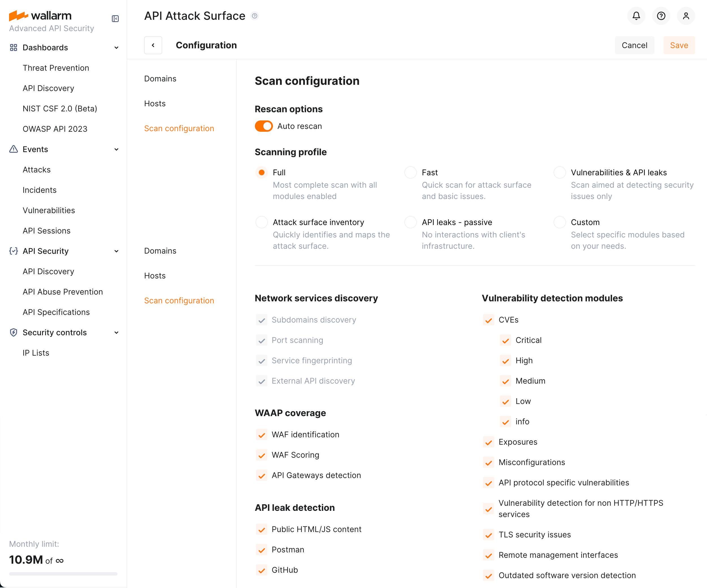The height and width of the screenshot is (588, 707).
Task: Select the Fast scanning profile
Action: click(x=410, y=172)
